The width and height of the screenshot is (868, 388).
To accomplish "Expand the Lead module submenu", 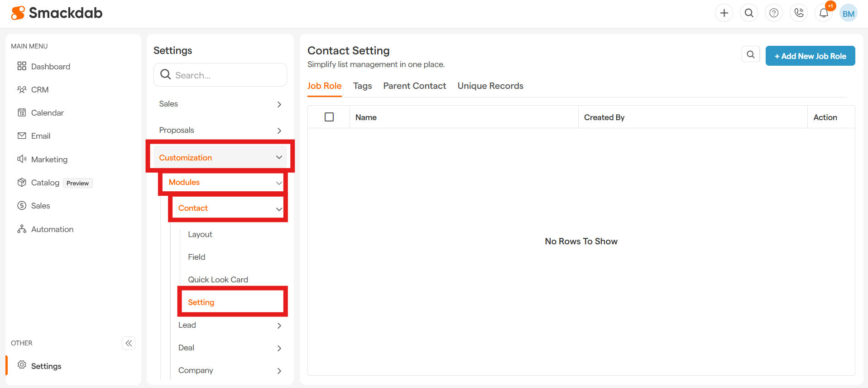I will pos(279,325).
